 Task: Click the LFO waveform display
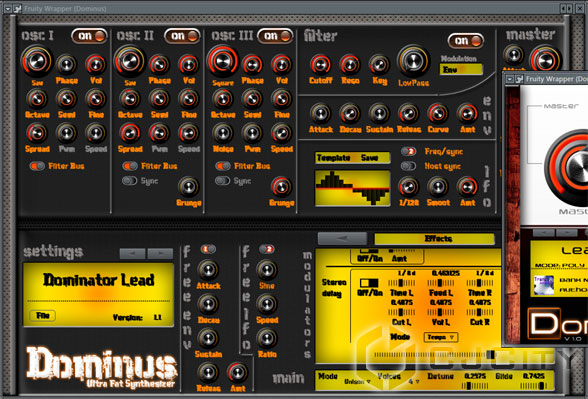[x=352, y=188]
